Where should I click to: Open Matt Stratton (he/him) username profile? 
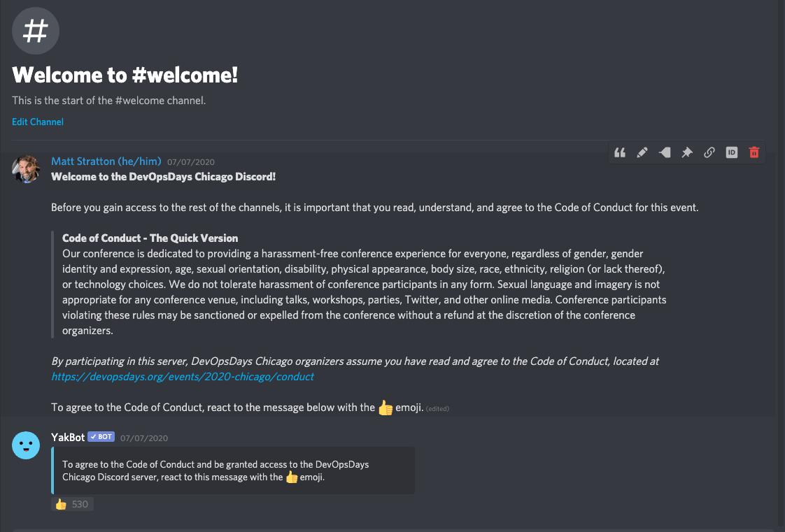[106, 161]
